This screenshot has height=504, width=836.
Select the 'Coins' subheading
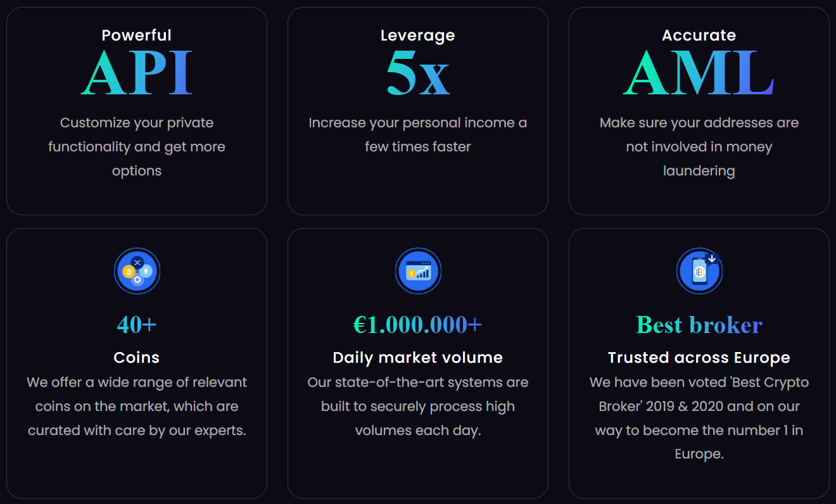point(137,358)
